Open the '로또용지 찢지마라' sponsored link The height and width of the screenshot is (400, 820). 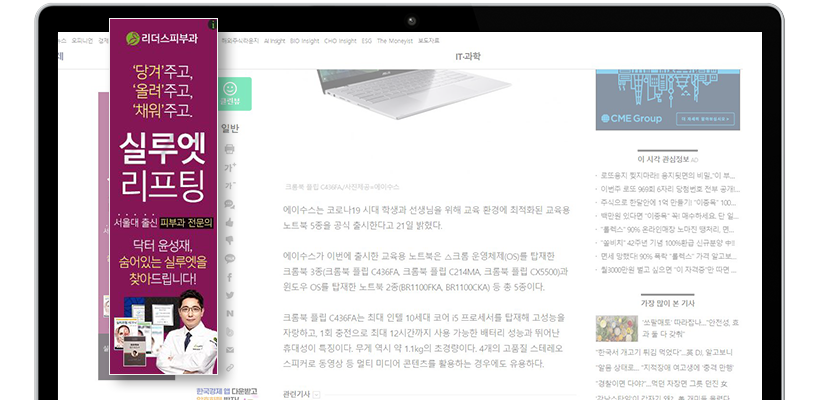668,175
